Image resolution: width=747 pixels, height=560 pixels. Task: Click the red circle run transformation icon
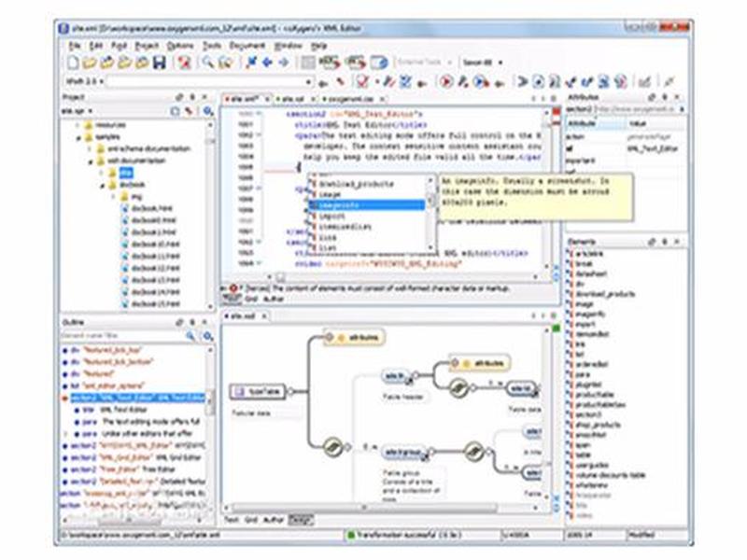446,82
